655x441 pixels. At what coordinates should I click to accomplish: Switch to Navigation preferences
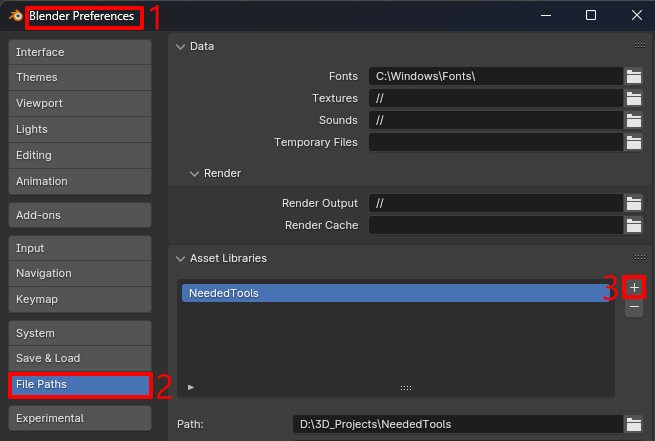[x=80, y=274]
